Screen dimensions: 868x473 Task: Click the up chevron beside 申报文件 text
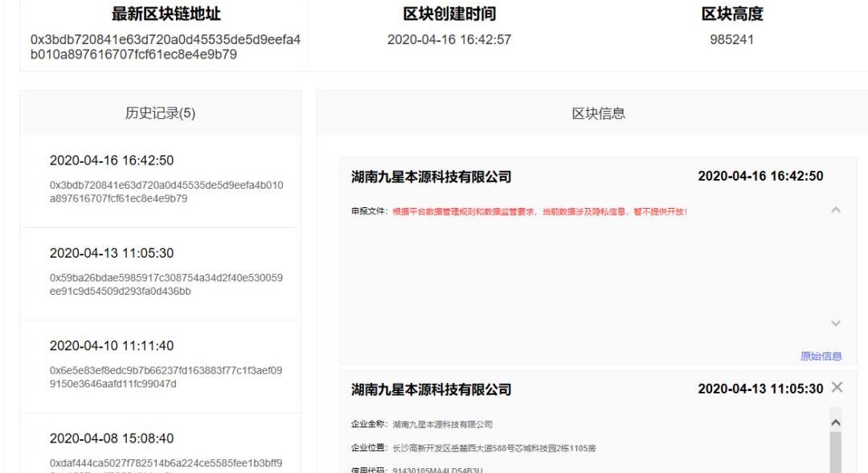coord(836,210)
